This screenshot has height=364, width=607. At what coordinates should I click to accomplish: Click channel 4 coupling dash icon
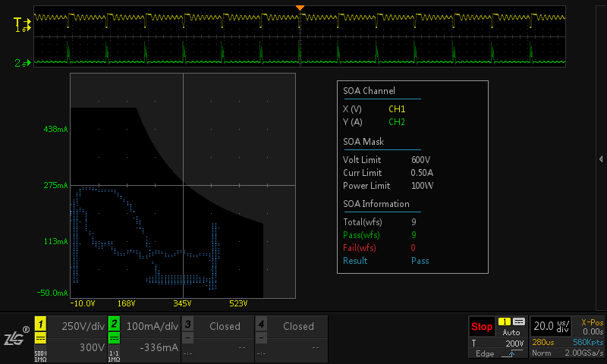(x=261, y=338)
